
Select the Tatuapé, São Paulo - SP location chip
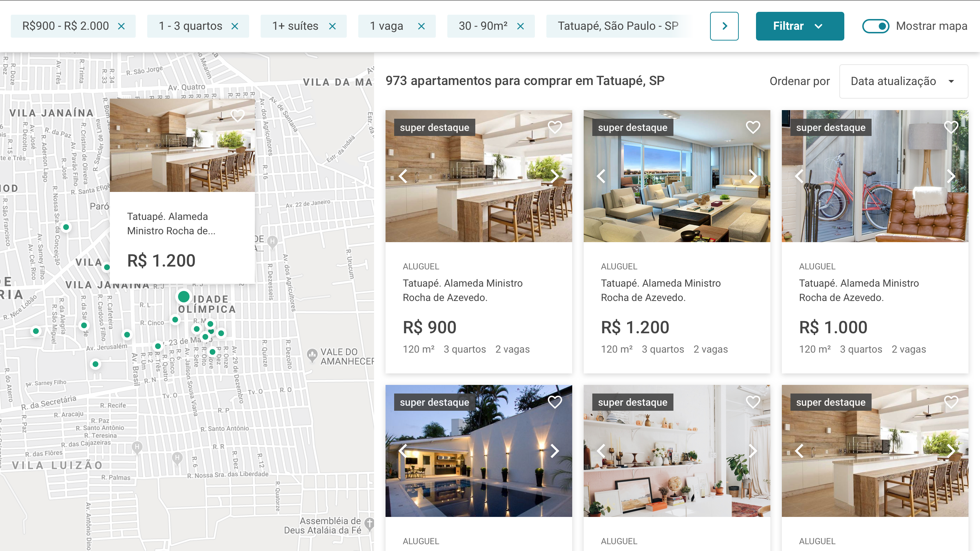coord(618,26)
